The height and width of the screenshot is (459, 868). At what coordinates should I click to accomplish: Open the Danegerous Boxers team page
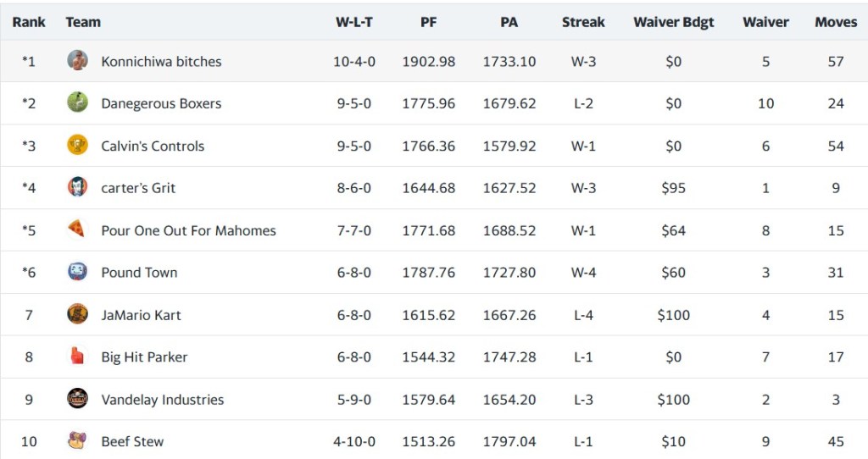pos(161,104)
